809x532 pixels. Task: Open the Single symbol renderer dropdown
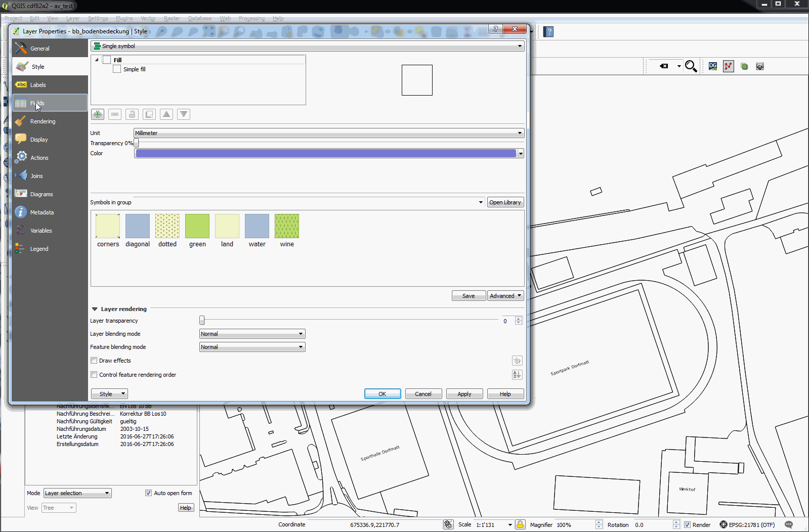[x=307, y=46]
